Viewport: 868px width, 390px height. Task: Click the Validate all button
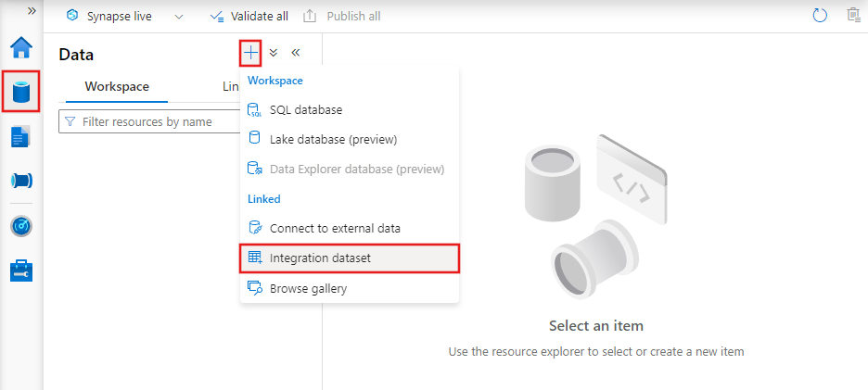point(249,16)
